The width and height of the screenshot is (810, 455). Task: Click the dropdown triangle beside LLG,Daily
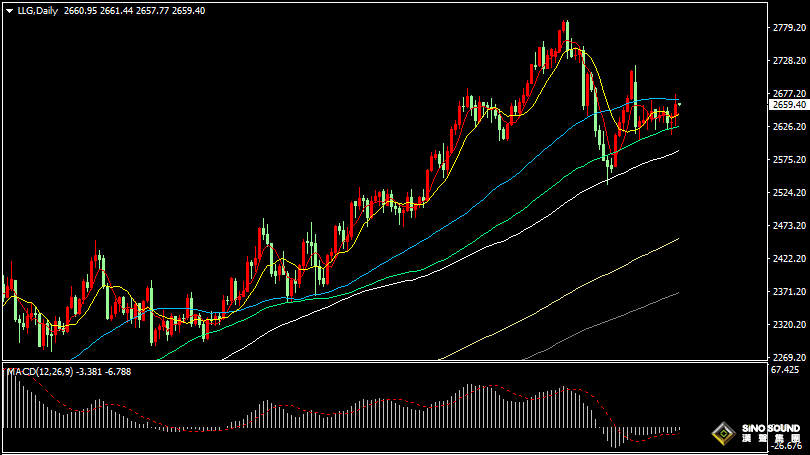point(9,11)
